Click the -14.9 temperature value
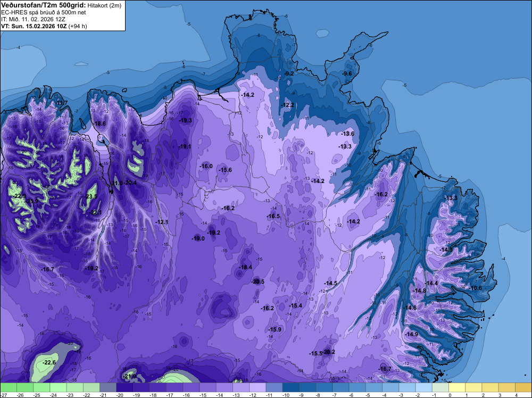The width and height of the screenshot is (532, 398). 412,334
